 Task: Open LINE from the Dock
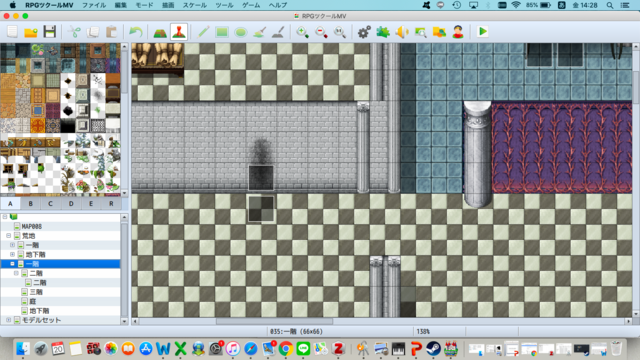(x=303, y=349)
